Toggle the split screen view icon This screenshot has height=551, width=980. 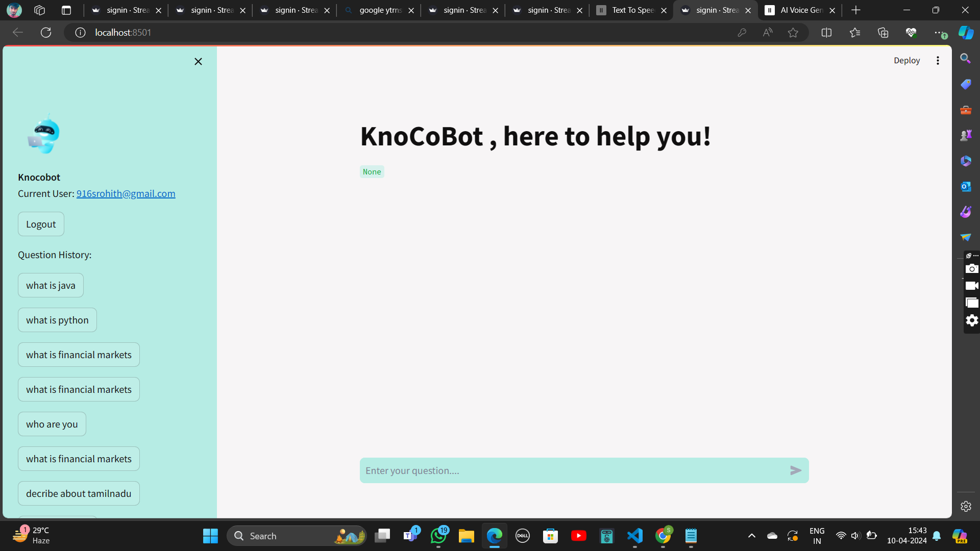tap(826, 33)
